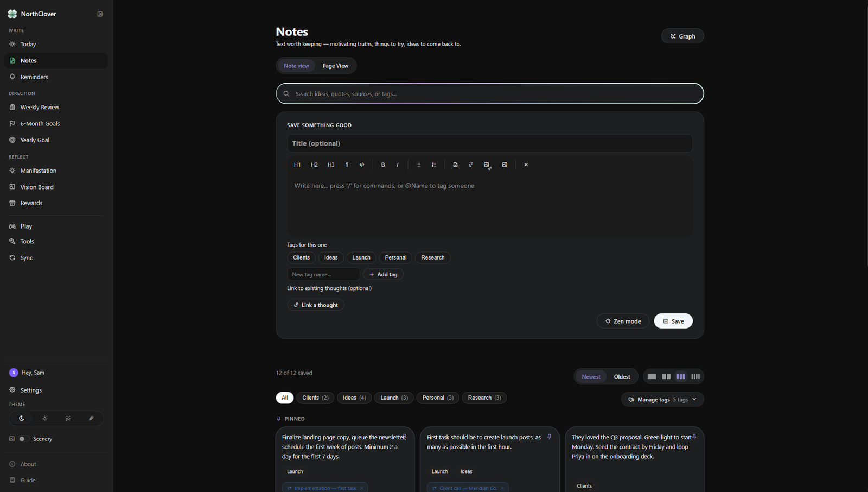This screenshot has width=868, height=492.
Task: Unpin the note about Q3 proposal
Action: pyautogui.click(x=694, y=437)
